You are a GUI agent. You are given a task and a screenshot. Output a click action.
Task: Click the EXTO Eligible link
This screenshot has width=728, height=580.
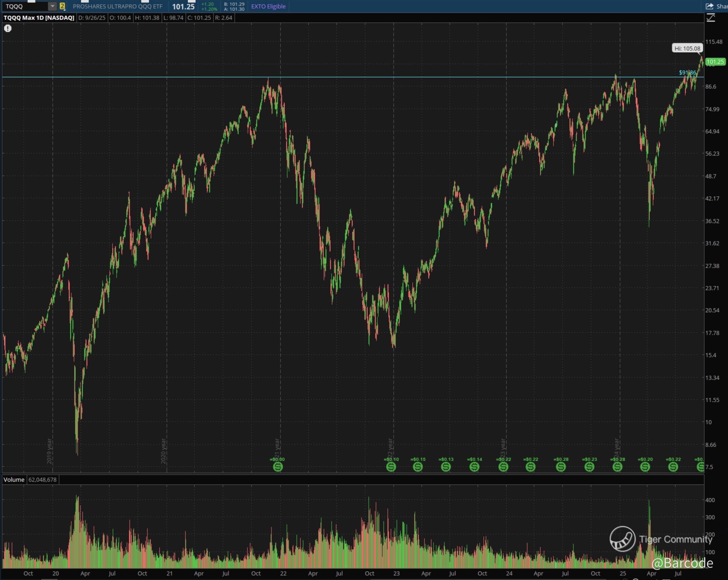pos(268,6)
